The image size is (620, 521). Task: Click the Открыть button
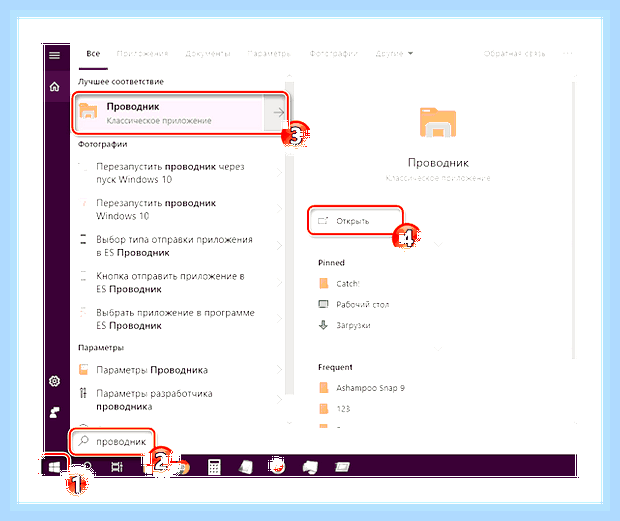click(355, 221)
